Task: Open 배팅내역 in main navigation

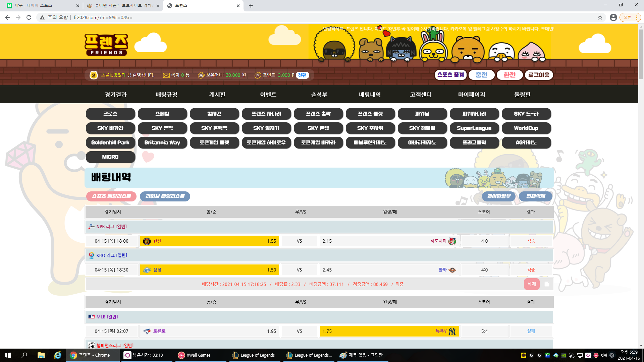Action: (x=370, y=95)
